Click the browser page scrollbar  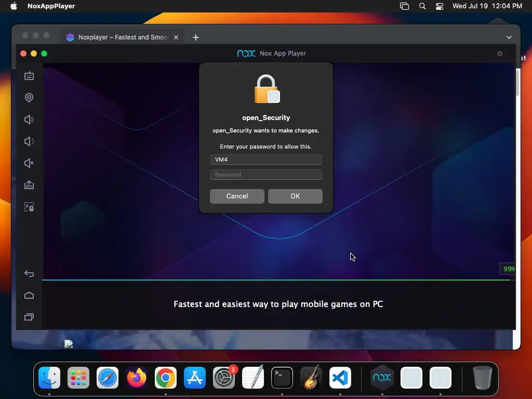point(518,83)
